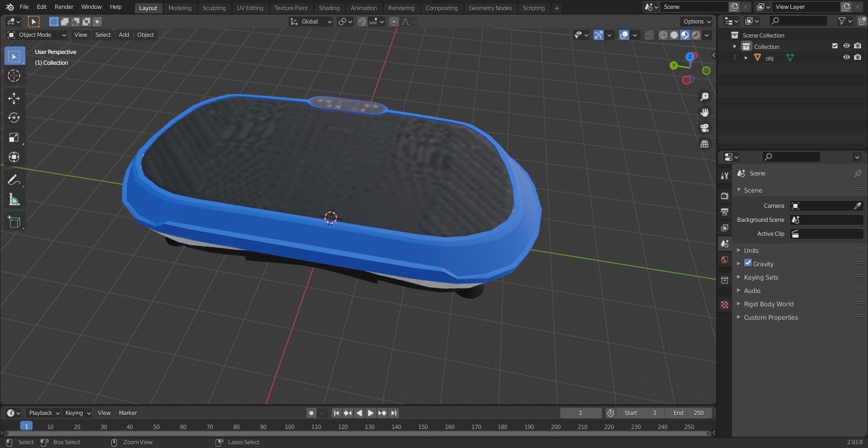Switch to rendered viewport shading
Screen dimensions: 868x448
[x=696, y=35]
